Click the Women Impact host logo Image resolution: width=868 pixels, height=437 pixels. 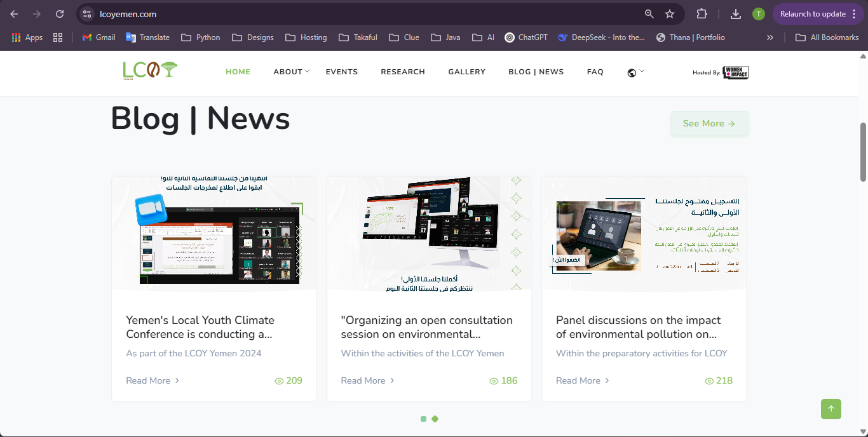point(736,72)
